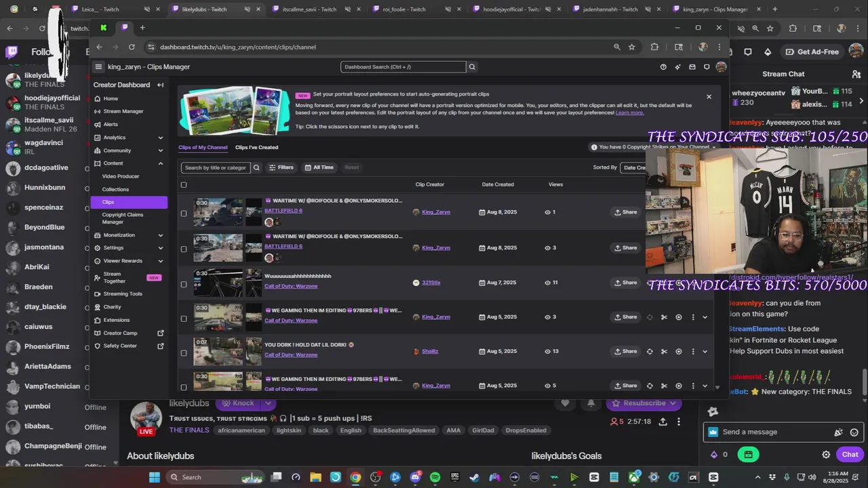The image size is (868, 488).
Task: Open kebab menu on 3-view Warzone clip
Action: click(x=692, y=317)
